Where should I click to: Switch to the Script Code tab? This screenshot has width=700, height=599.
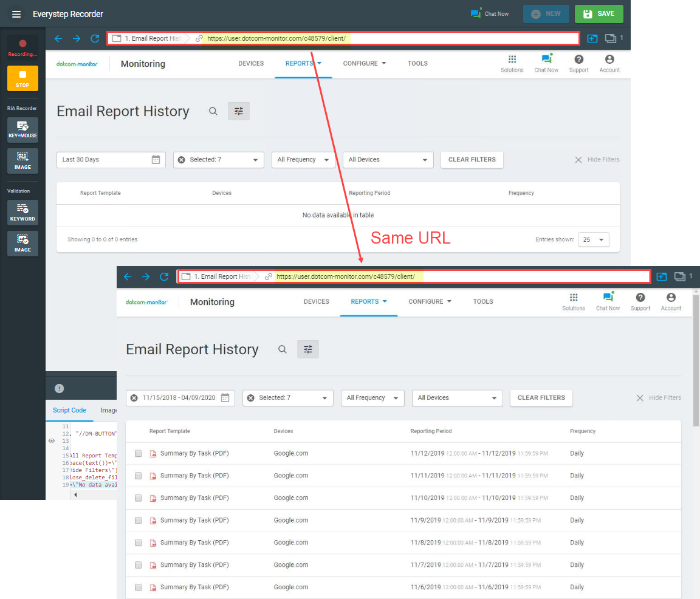point(69,411)
